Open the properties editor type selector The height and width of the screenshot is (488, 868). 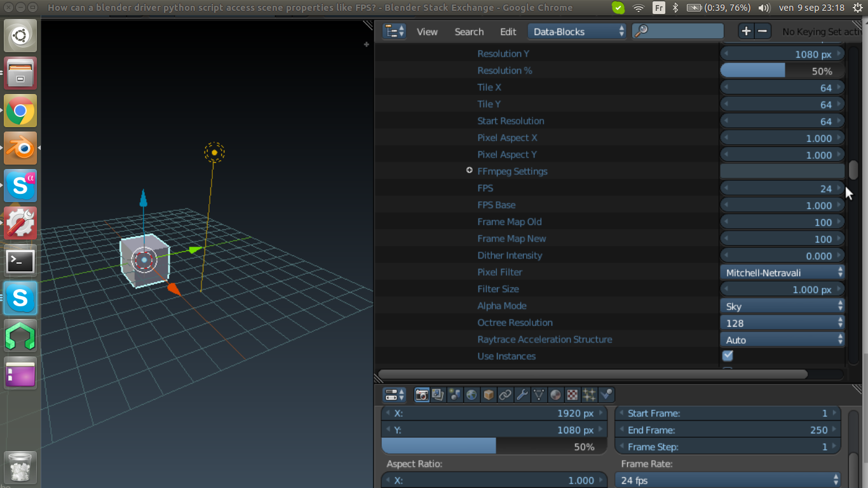(x=394, y=395)
